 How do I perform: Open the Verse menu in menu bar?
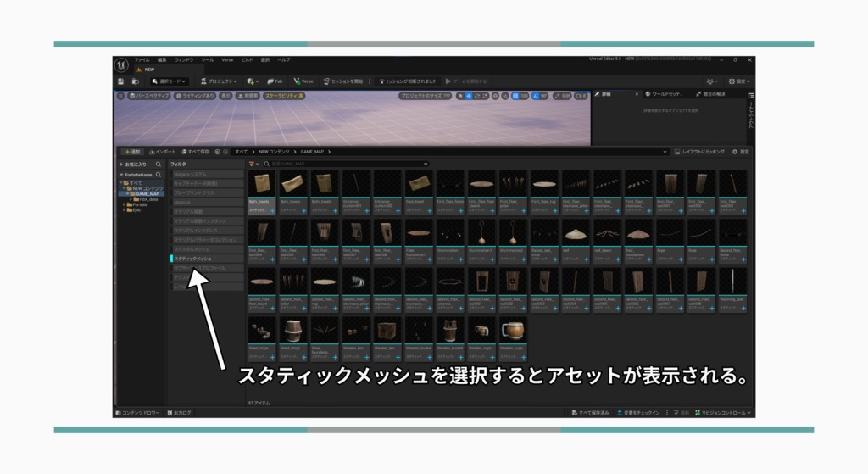[x=227, y=60]
